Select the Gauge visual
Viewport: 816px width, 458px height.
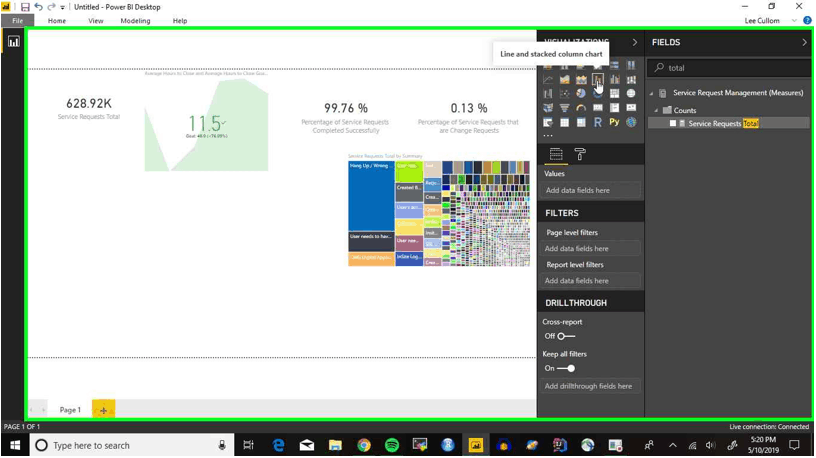(x=581, y=108)
